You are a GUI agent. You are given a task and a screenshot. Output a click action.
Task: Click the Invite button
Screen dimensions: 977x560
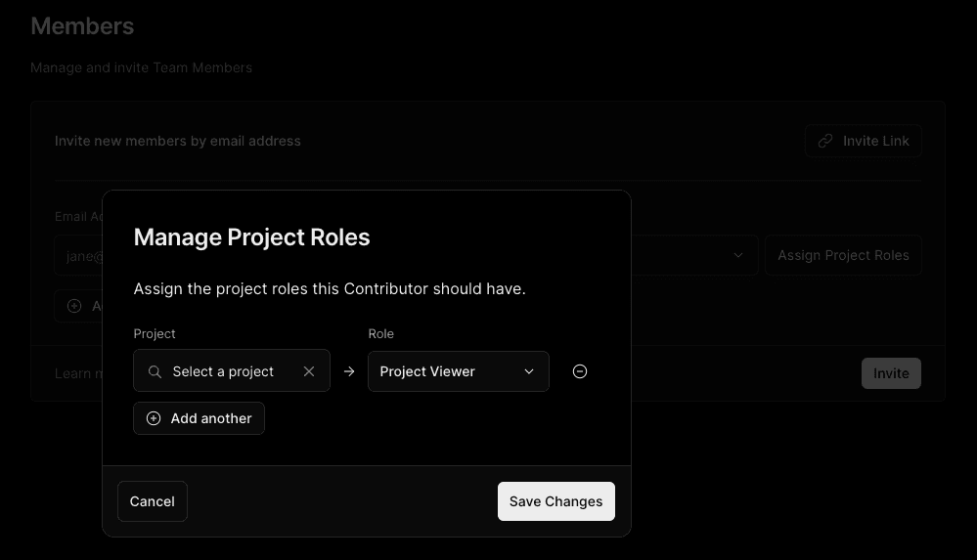tap(891, 373)
